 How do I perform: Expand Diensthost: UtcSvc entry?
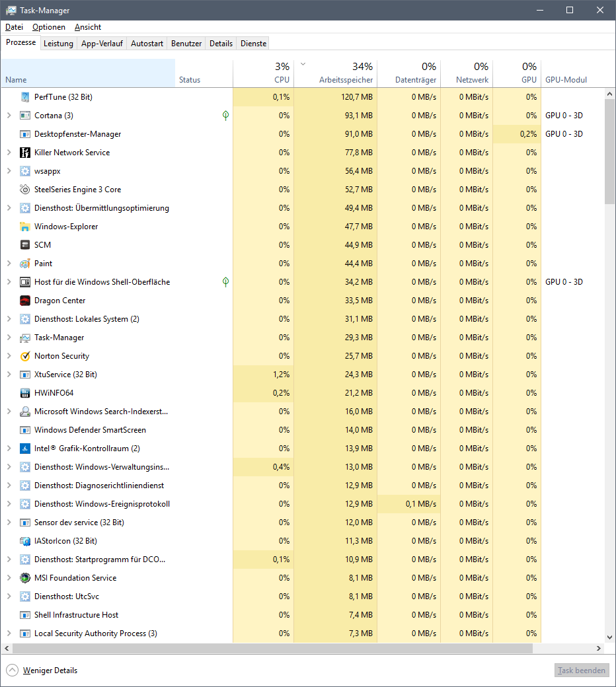click(x=9, y=597)
